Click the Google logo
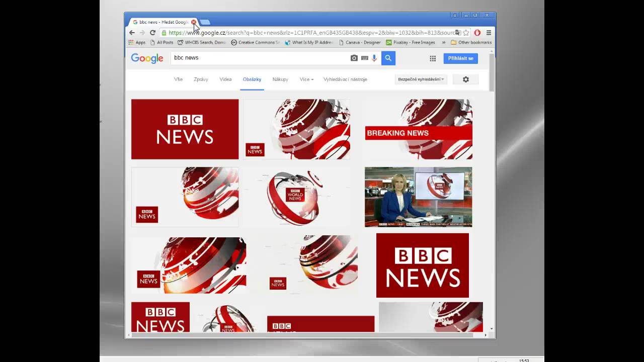The height and width of the screenshot is (362, 644). point(147,58)
